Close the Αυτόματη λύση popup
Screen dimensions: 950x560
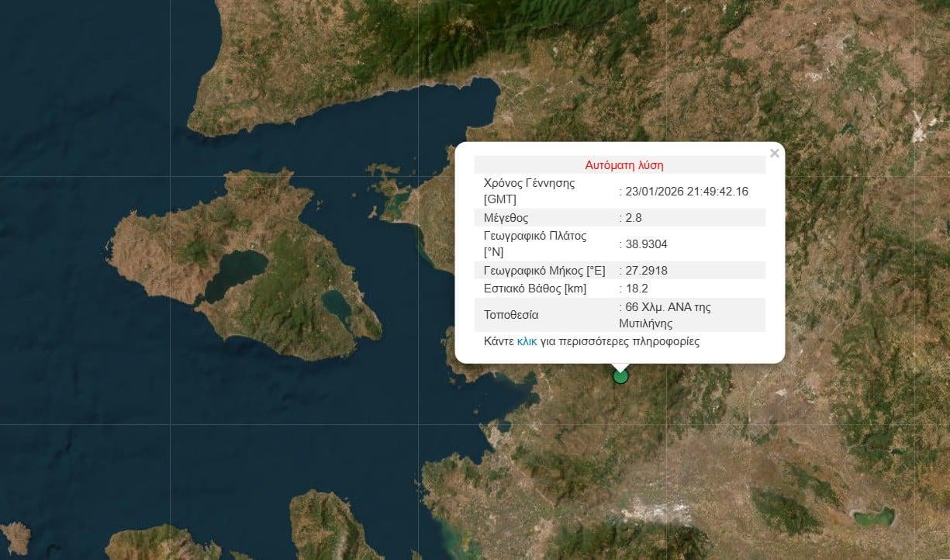[x=774, y=153]
